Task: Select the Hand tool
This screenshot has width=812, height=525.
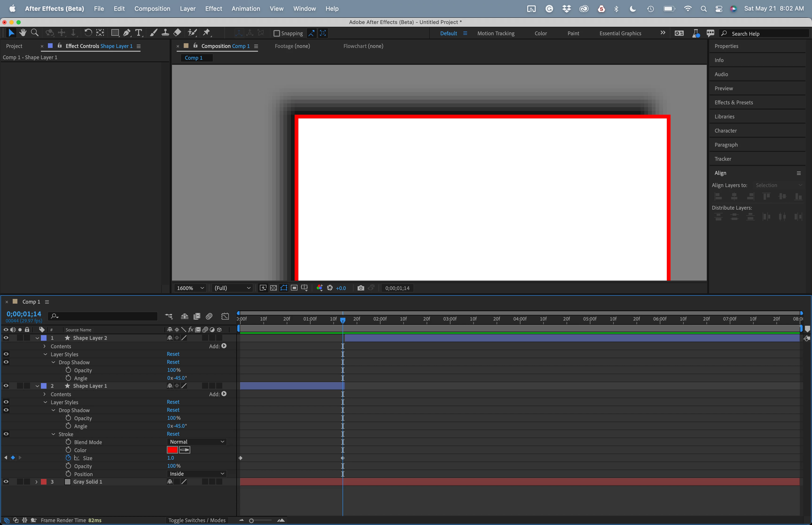Action: (x=23, y=33)
